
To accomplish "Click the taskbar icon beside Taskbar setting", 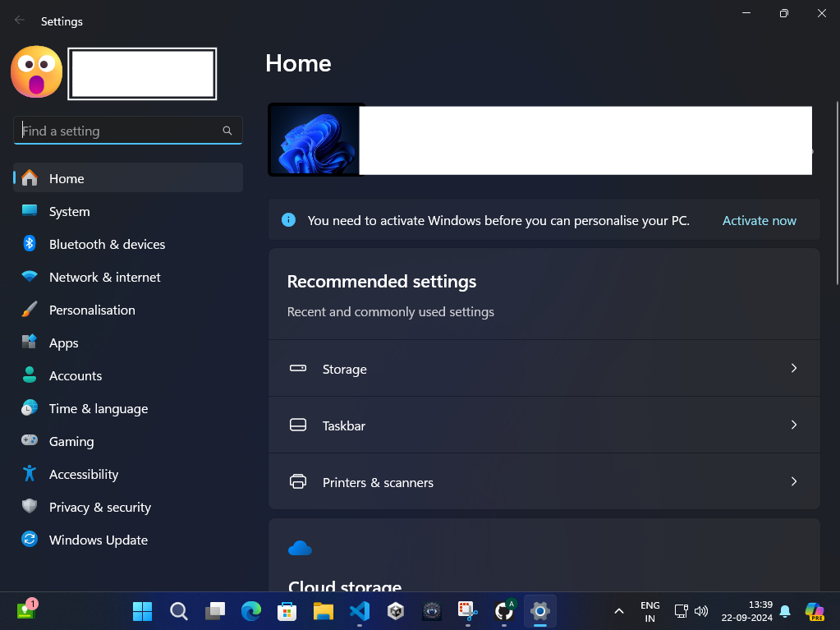I will [298, 425].
